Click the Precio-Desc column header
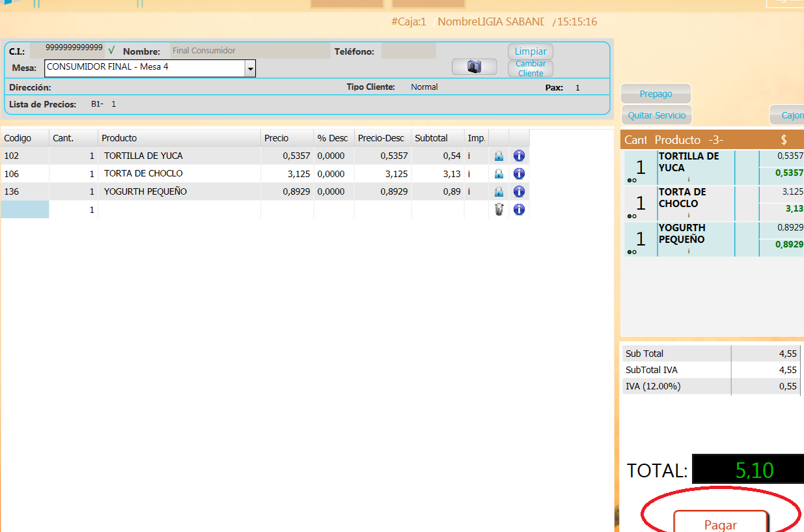804x532 pixels. [x=383, y=138]
